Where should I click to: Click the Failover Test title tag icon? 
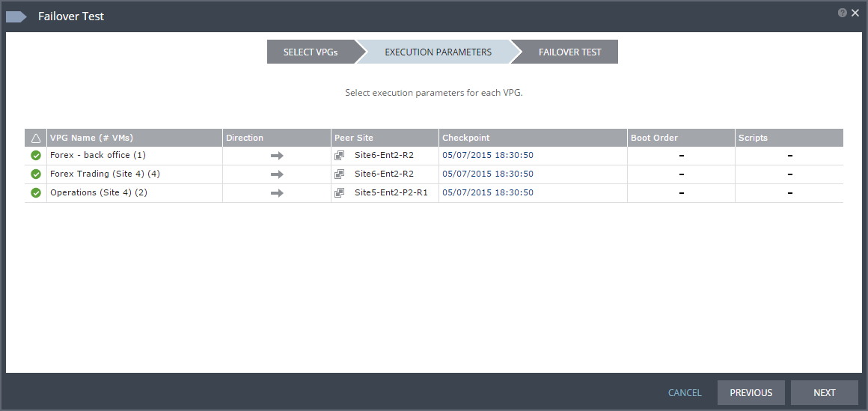16,16
